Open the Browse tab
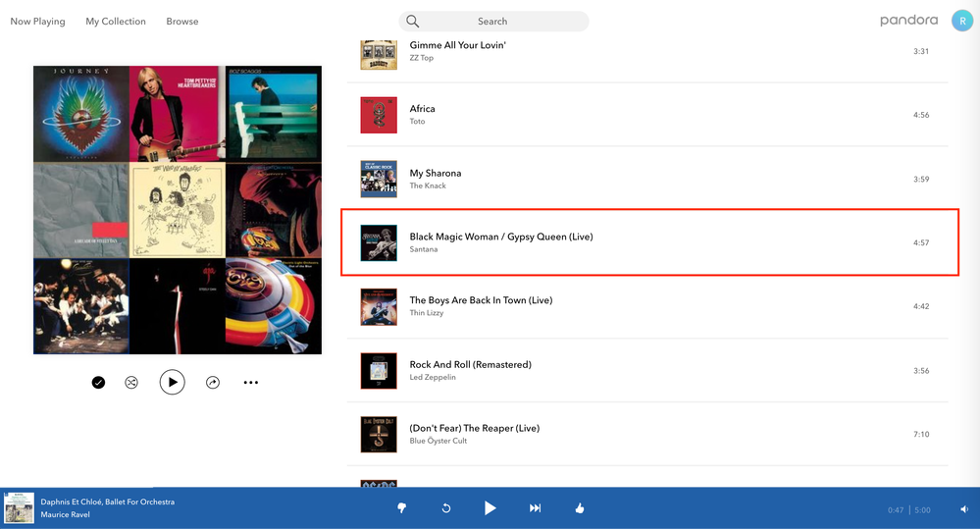Screen dimensions: 980x529 pyautogui.click(x=182, y=22)
